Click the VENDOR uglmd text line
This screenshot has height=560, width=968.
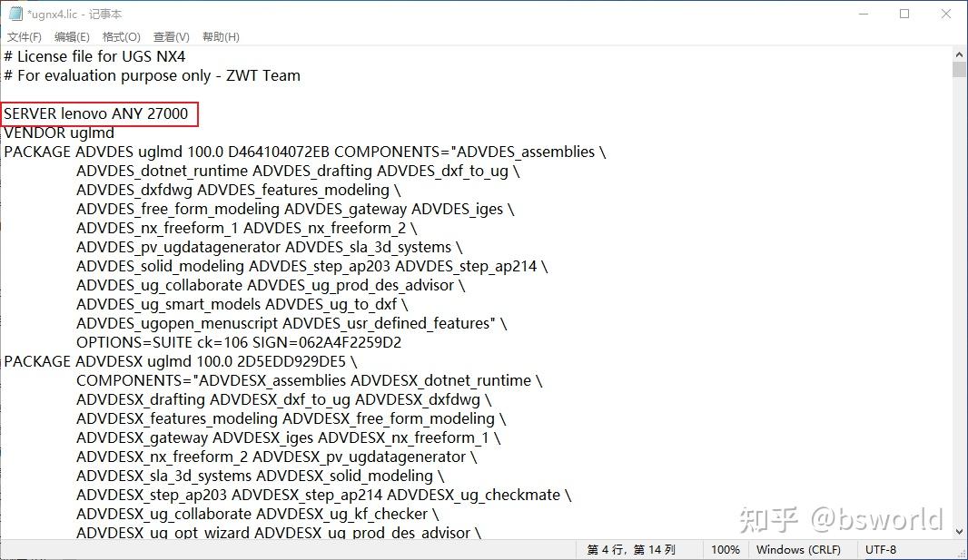pos(58,133)
